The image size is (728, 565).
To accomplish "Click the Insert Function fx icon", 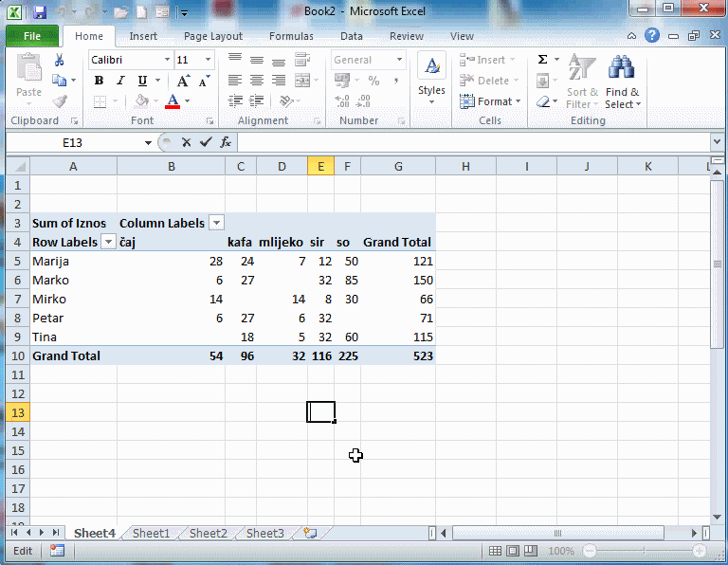I will coord(226,142).
